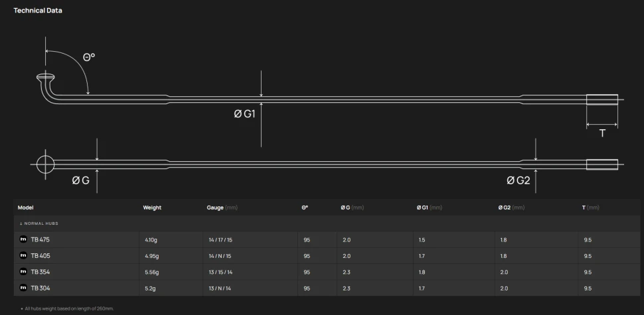Viewport: 644px width, 315px height.
Task: Click the 13 / 15 / 14 gauge cell
Action: pos(220,273)
